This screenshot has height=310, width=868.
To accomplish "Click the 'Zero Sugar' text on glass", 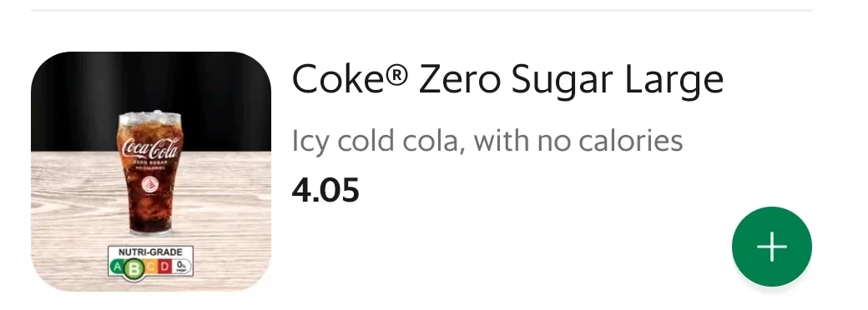I will [x=150, y=164].
